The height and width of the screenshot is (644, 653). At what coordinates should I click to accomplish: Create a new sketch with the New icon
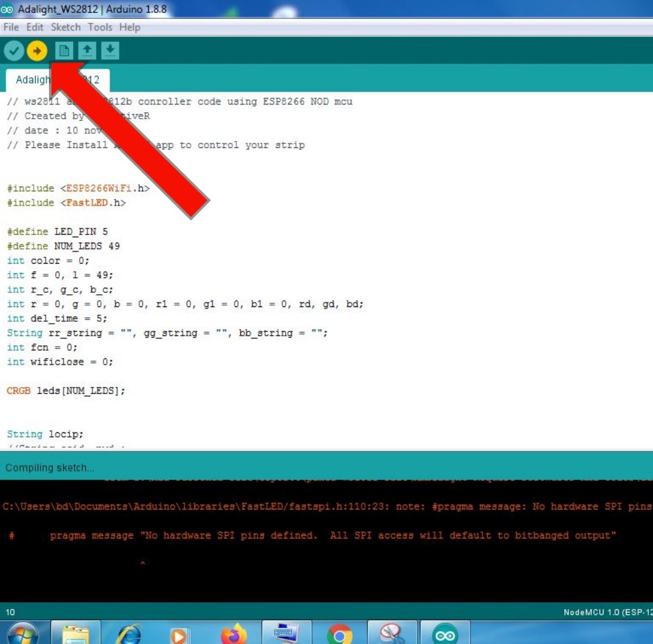[64, 50]
